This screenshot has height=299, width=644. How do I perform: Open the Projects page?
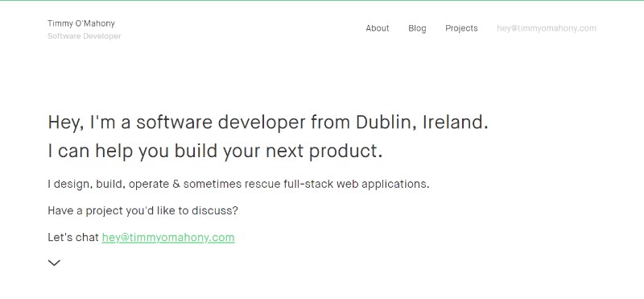(x=461, y=28)
